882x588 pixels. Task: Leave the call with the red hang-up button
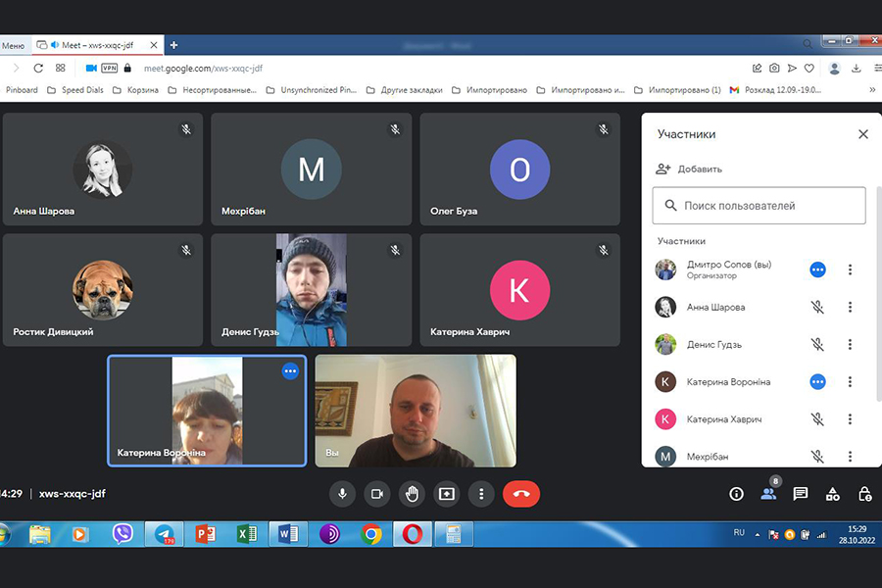[521, 494]
